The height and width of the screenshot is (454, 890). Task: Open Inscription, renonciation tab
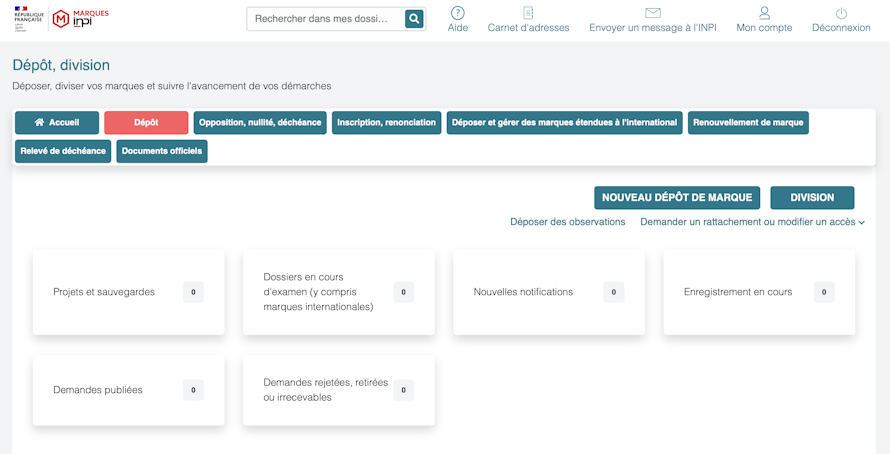(x=387, y=123)
